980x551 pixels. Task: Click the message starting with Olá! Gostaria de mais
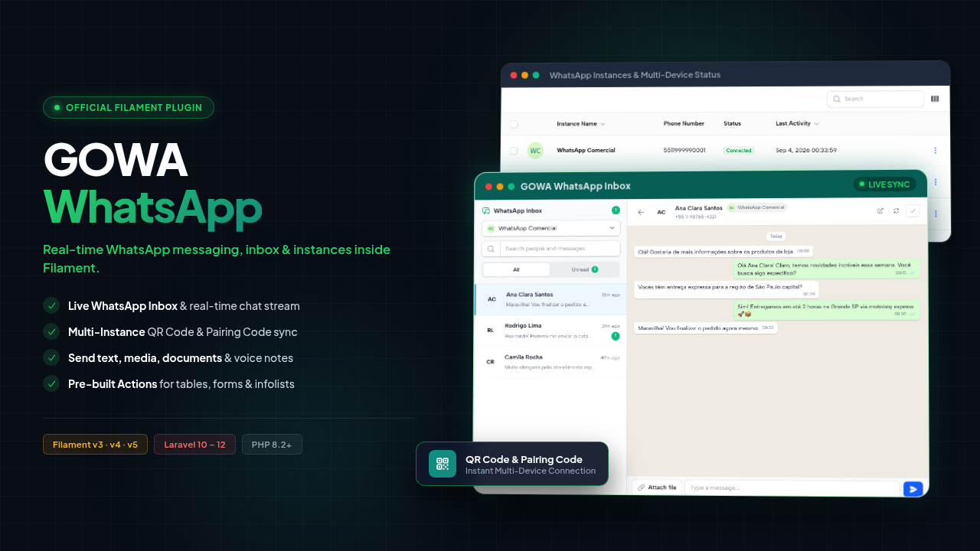coord(724,251)
